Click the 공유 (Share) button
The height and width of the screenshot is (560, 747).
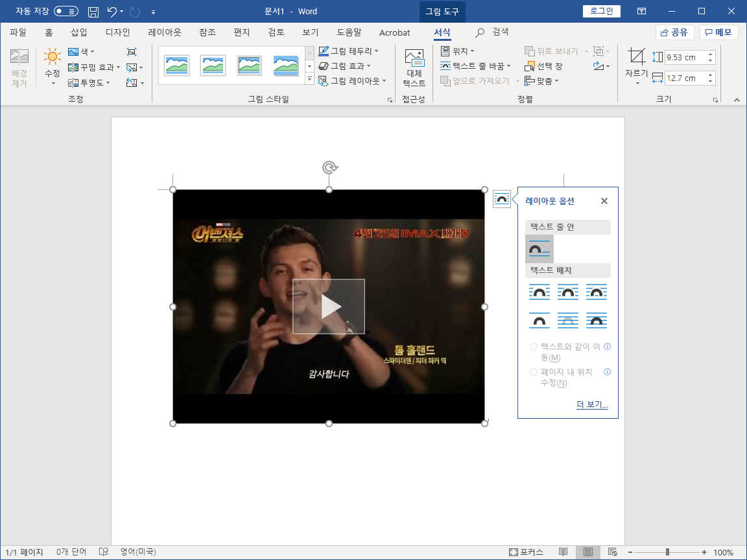click(674, 32)
